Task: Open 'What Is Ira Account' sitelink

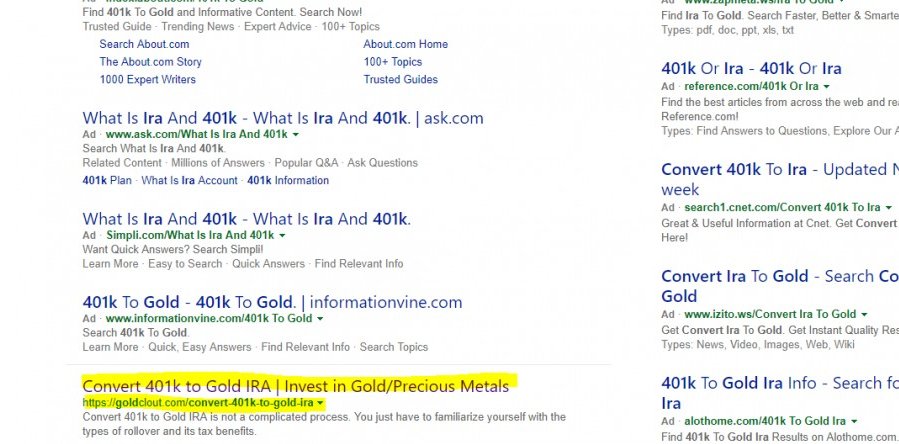Action: (189, 181)
